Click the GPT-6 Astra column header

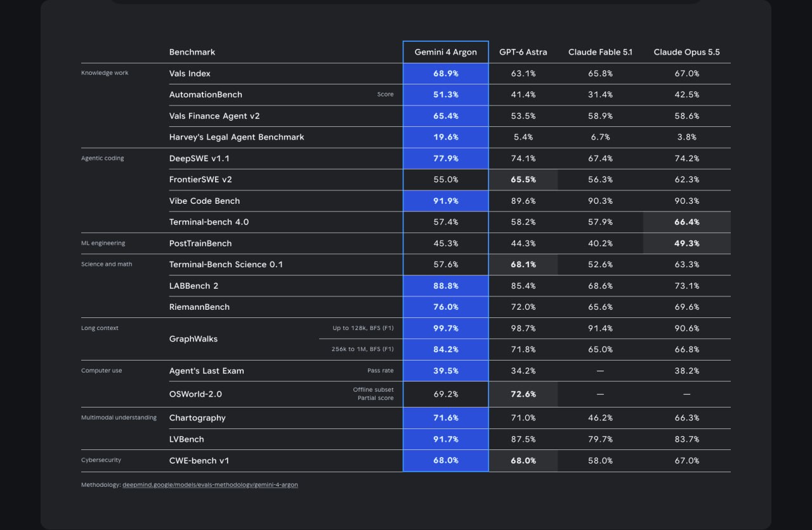[x=523, y=52]
